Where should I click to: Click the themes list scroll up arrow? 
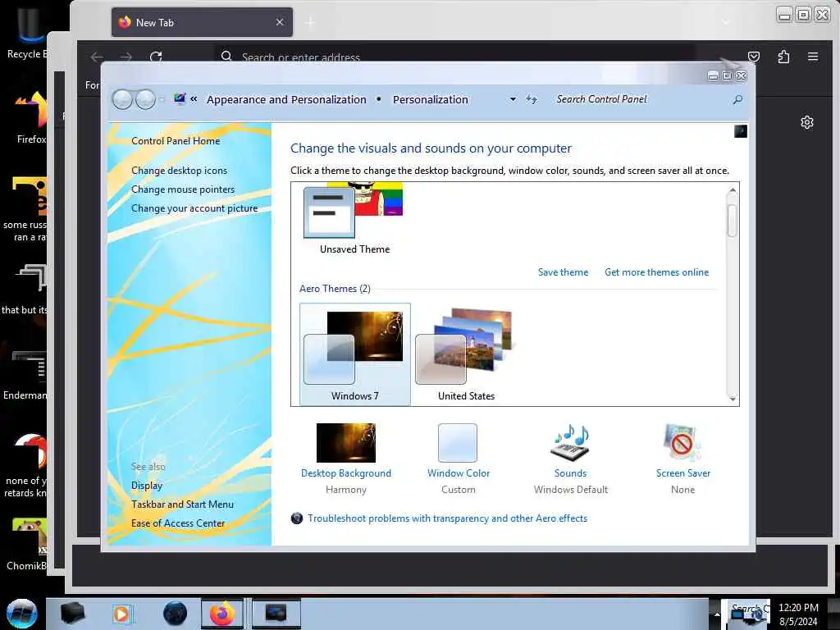click(733, 189)
